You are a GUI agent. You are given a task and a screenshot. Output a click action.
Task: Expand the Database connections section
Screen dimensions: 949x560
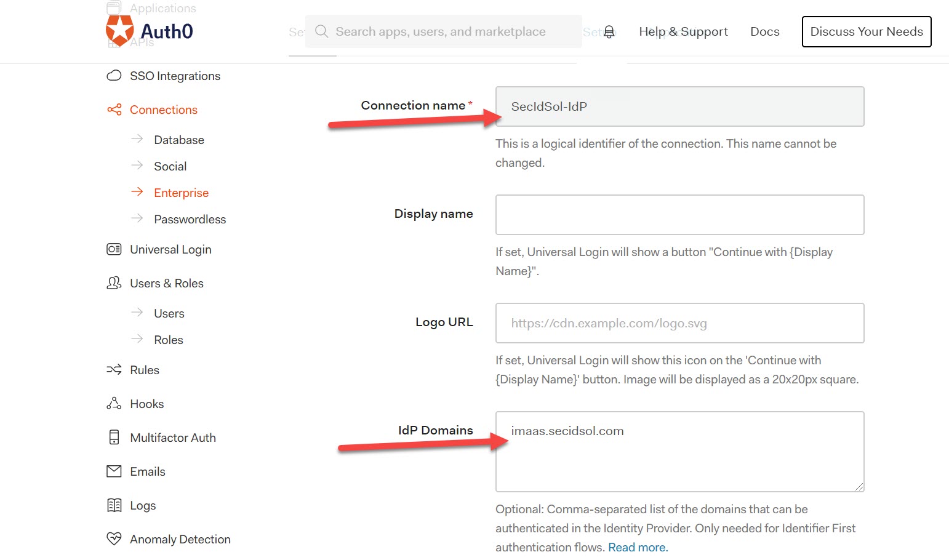click(x=178, y=140)
